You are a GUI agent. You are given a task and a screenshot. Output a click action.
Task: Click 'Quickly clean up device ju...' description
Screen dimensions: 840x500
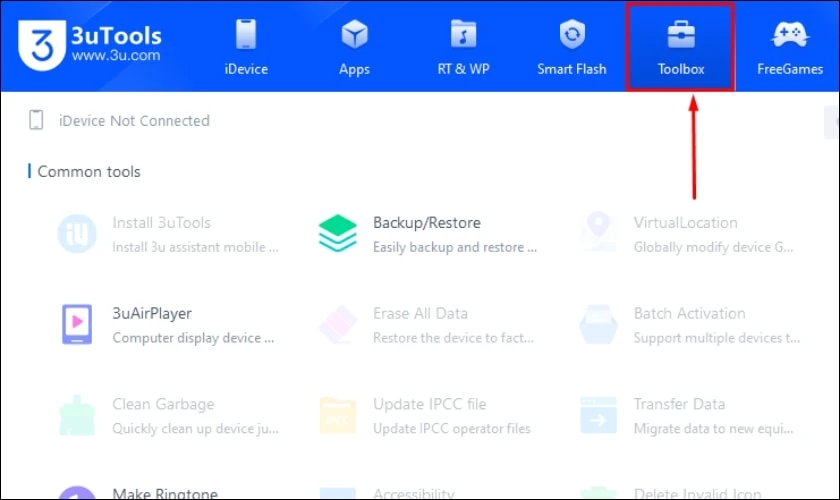pos(195,429)
